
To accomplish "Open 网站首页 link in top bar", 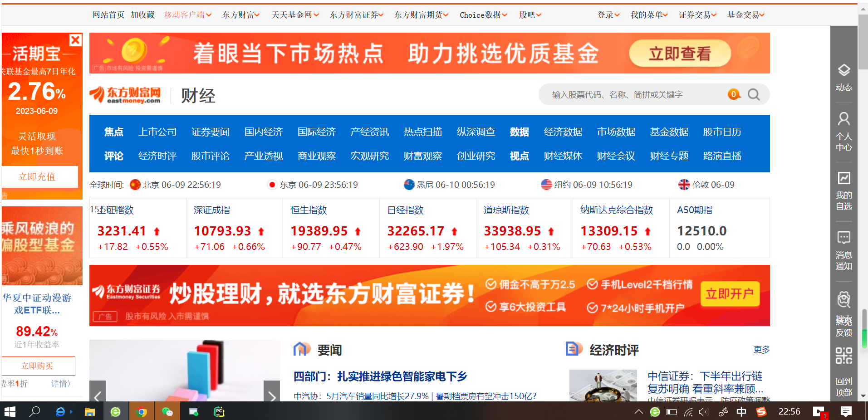I will pos(108,15).
